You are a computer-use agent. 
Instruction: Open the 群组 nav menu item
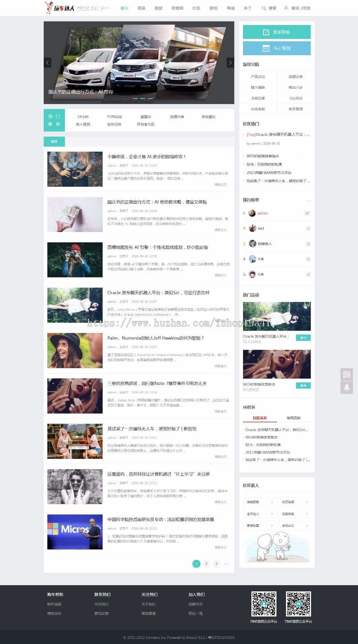[x=214, y=8]
